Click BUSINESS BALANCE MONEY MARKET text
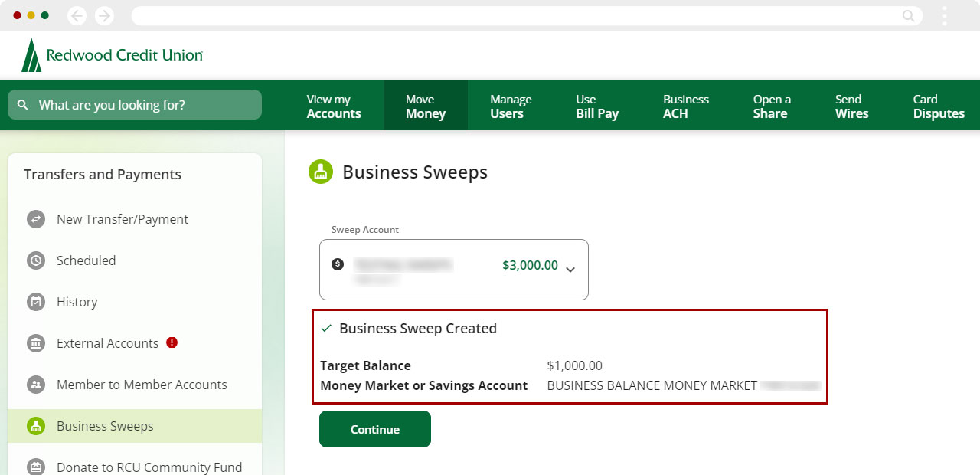The image size is (980, 475). pyautogui.click(x=652, y=385)
